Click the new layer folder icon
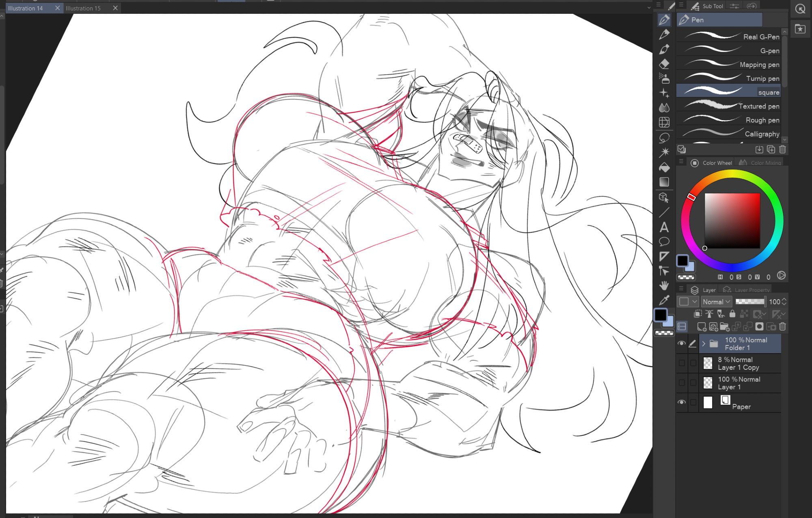Image resolution: width=812 pixels, height=518 pixels. point(724,326)
